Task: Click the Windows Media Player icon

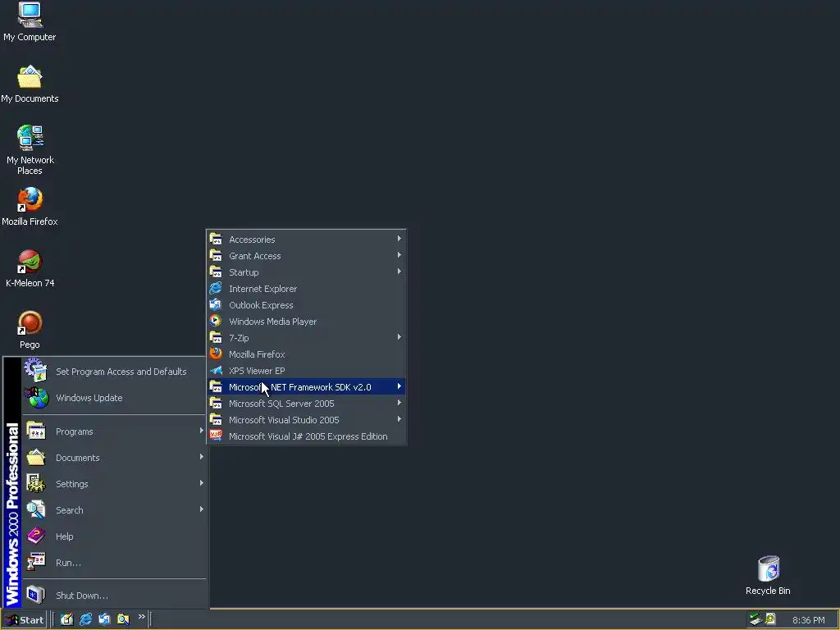Action: click(x=216, y=321)
